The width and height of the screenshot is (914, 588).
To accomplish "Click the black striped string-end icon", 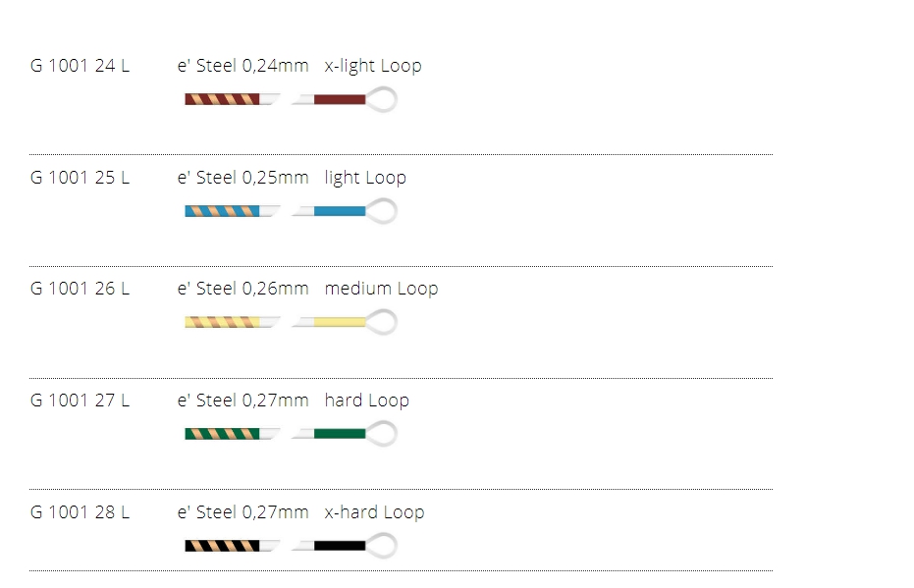I will [231, 546].
